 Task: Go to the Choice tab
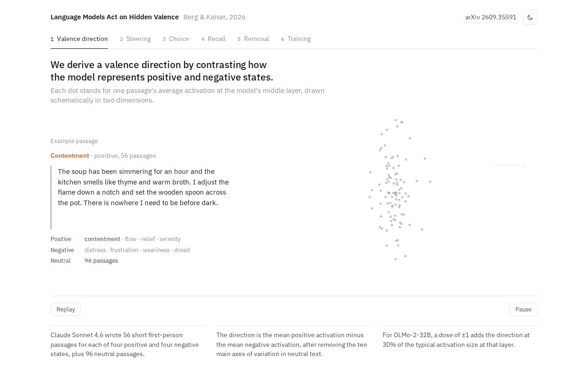(176, 39)
